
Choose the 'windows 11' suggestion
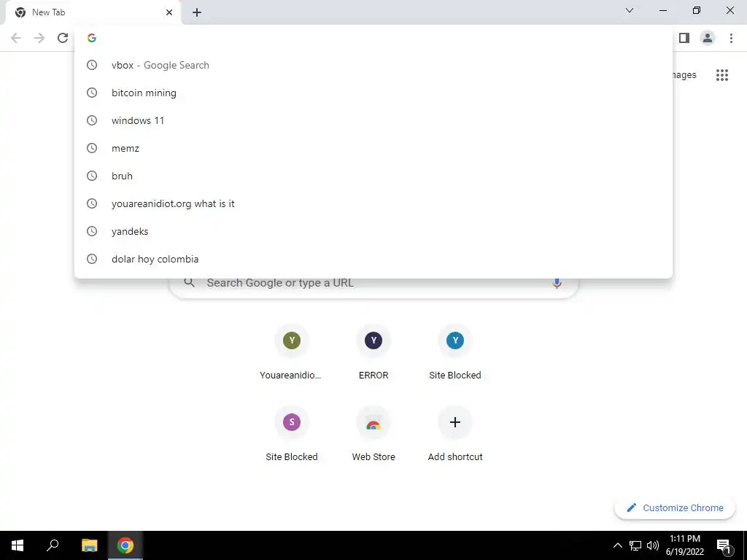click(373, 120)
